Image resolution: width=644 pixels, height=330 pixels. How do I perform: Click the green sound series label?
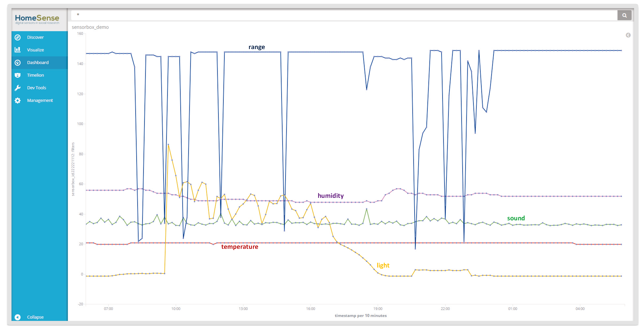pos(516,218)
